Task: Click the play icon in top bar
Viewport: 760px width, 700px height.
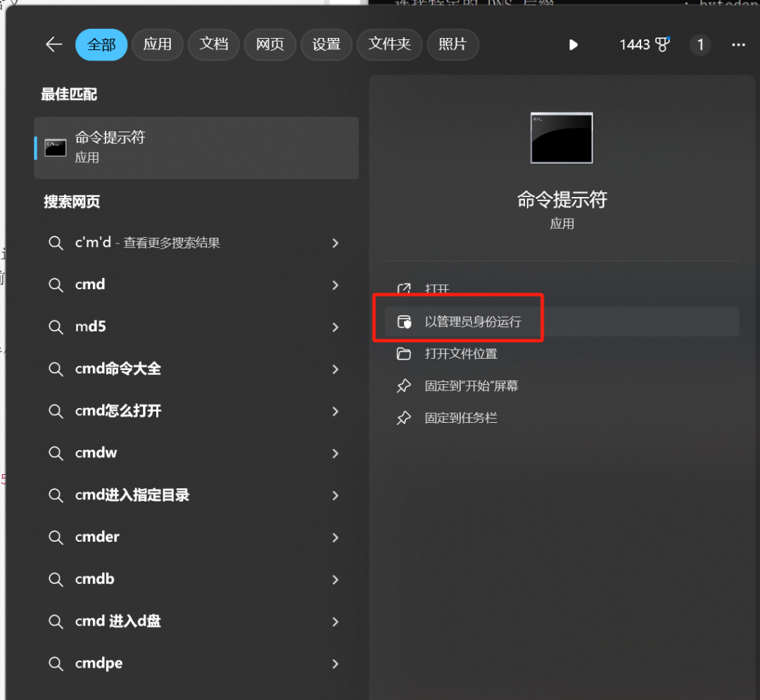Action: 573,44
